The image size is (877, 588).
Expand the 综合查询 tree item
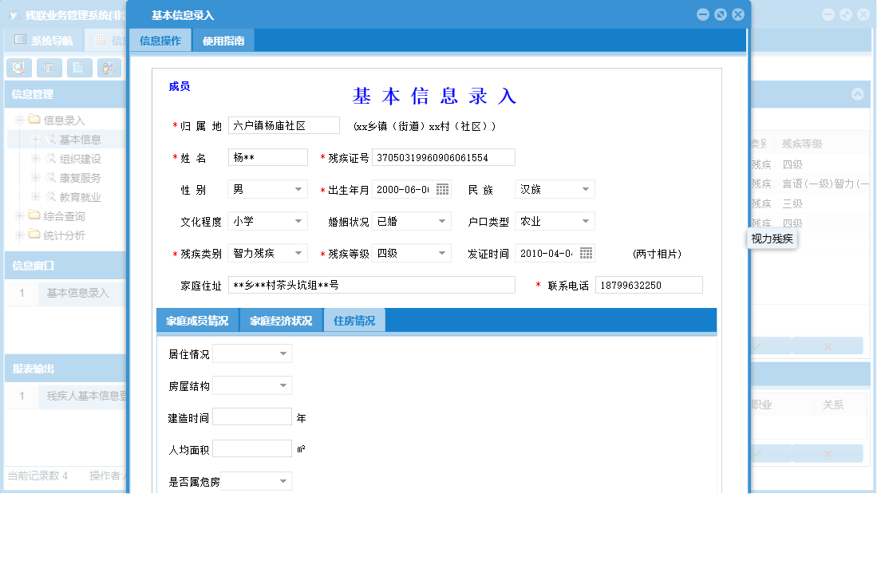pyautogui.click(x=19, y=215)
